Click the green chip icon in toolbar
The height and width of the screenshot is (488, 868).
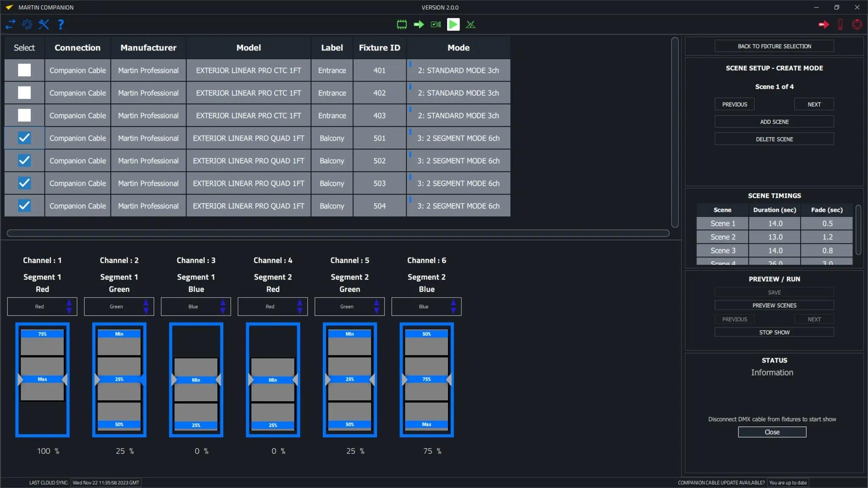click(402, 25)
